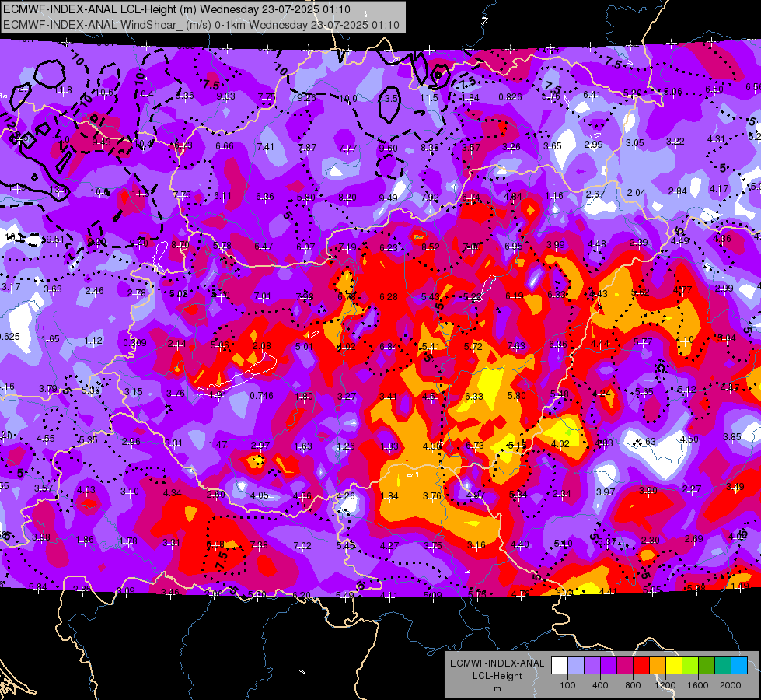
Task: Select the grid value '9.26'
Action: [x=306, y=98]
